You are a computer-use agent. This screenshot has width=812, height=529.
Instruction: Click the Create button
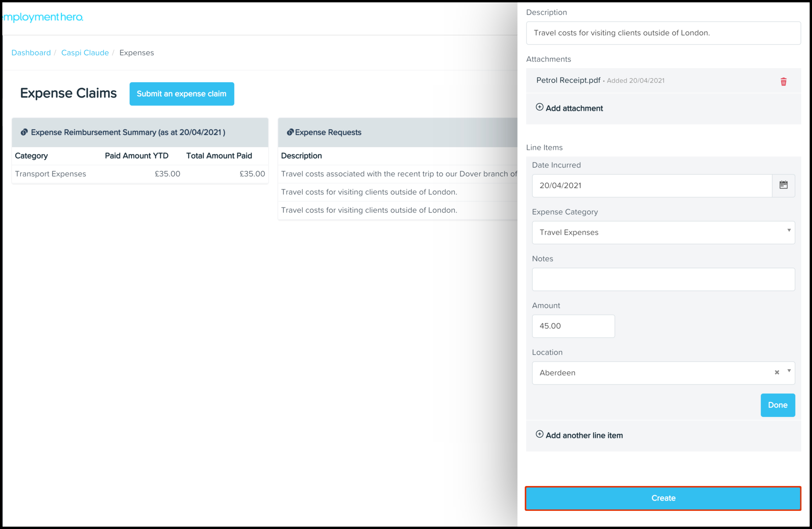coord(663,498)
